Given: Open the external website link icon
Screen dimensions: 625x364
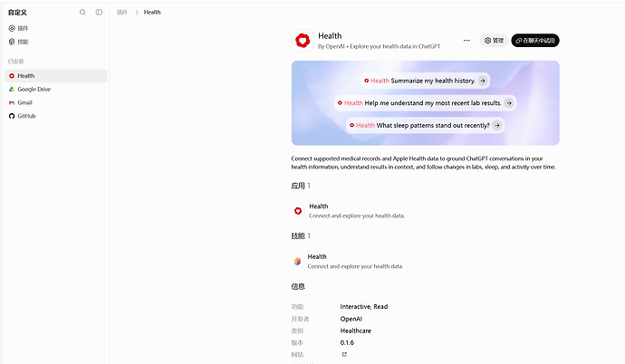Looking at the screenshot, I should coord(344,354).
